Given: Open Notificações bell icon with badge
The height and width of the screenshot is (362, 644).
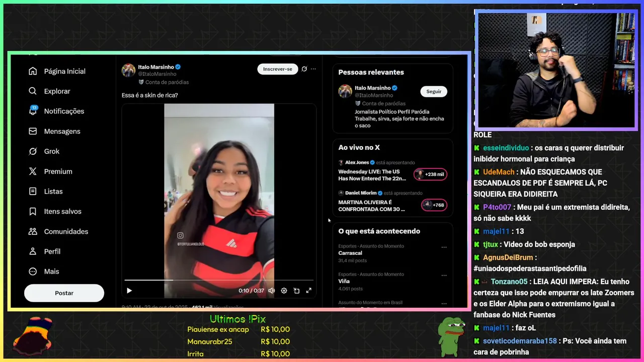Looking at the screenshot, I should tap(33, 111).
